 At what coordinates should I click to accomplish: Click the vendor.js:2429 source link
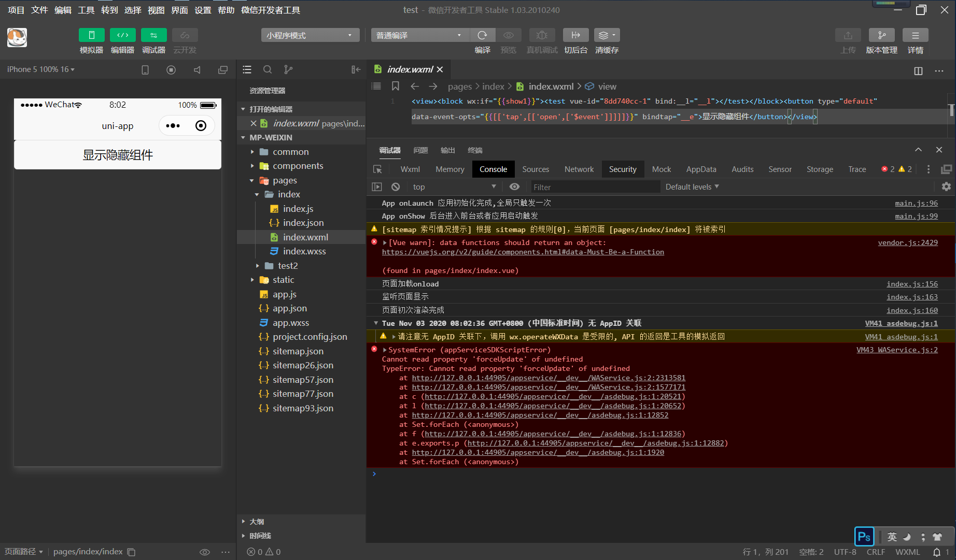click(x=907, y=242)
